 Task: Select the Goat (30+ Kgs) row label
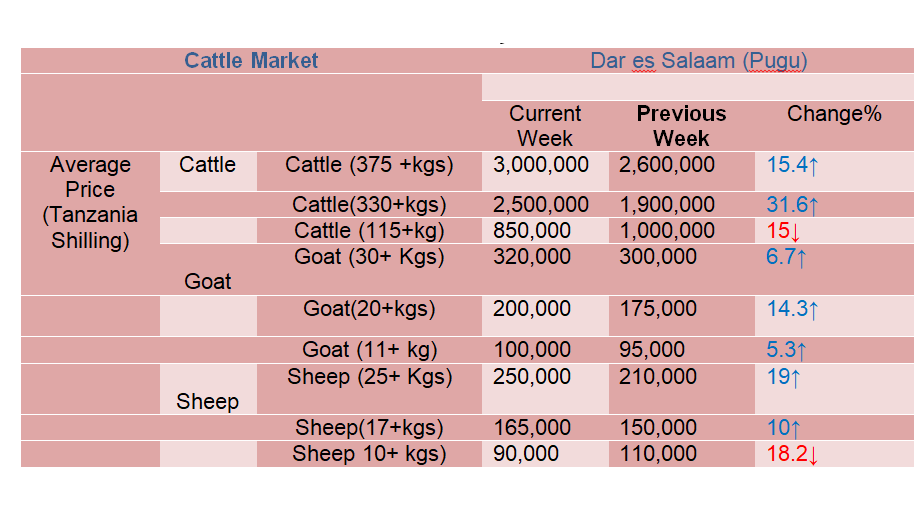[369, 257]
